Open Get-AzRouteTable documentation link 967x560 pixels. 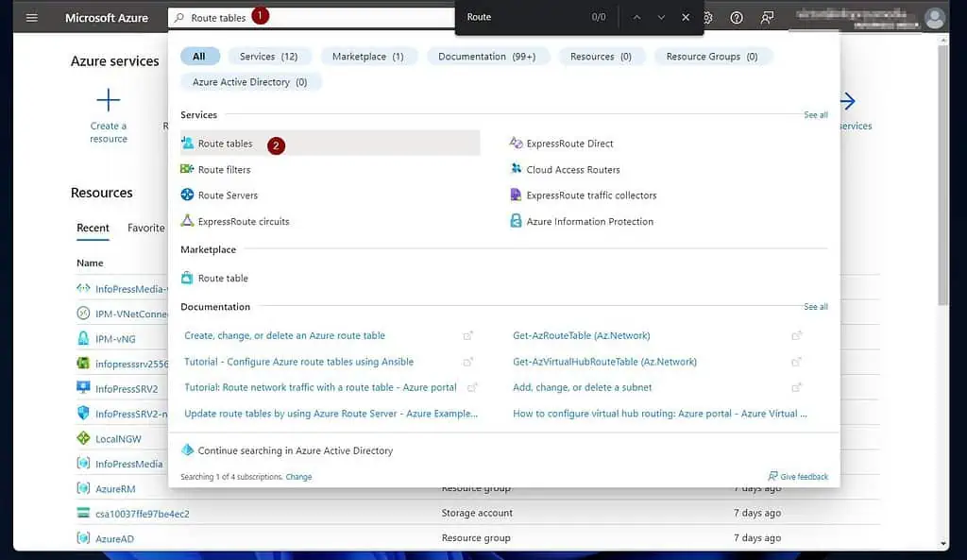[581, 335]
